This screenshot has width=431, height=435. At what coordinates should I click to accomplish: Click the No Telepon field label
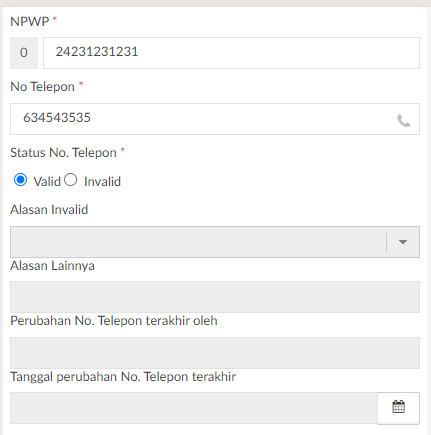tap(42, 87)
